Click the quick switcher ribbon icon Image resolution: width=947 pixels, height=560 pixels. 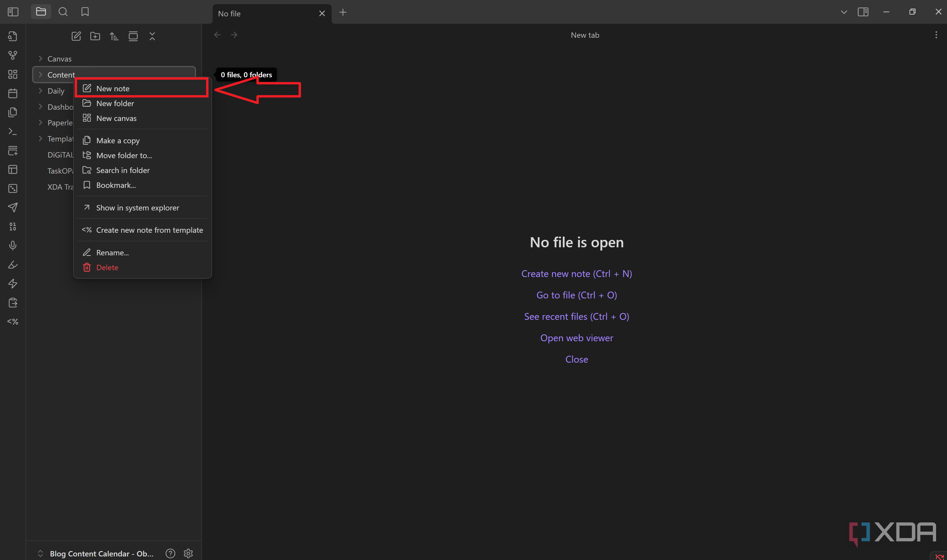13,36
